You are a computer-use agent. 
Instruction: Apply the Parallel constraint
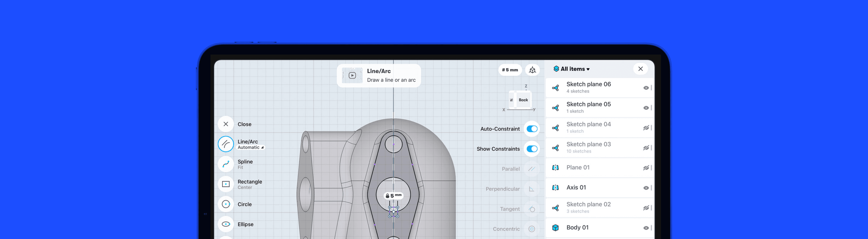532,169
